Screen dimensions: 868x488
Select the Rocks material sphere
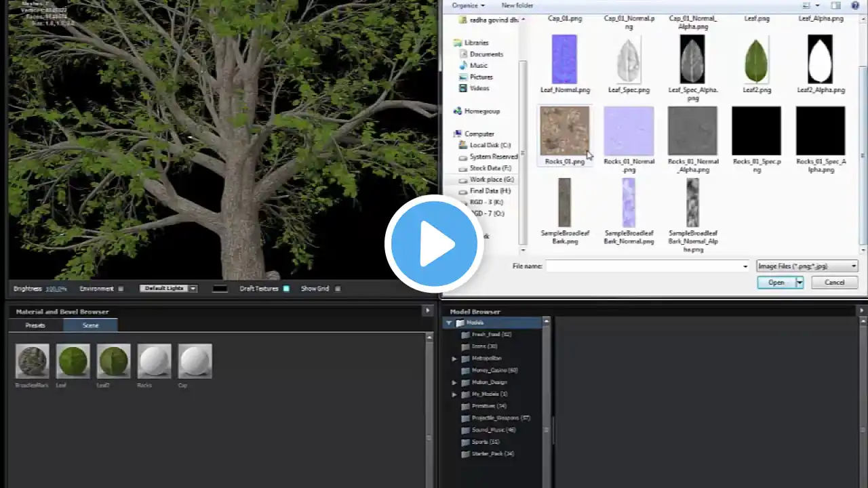[154, 361]
